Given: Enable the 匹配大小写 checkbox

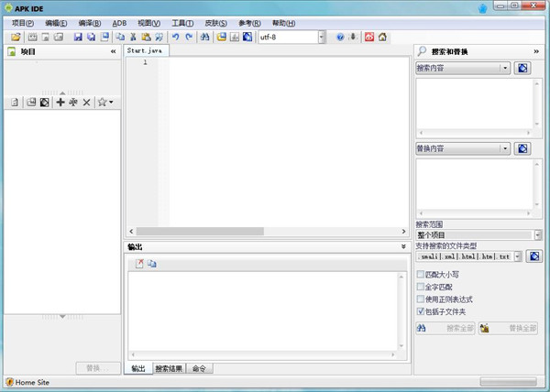Looking at the screenshot, I should [x=420, y=274].
